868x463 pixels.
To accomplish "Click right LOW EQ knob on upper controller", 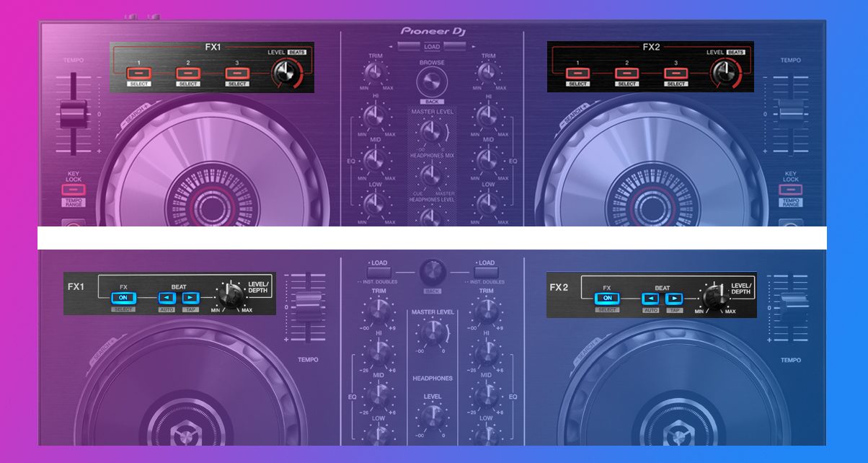I will (x=489, y=204).
